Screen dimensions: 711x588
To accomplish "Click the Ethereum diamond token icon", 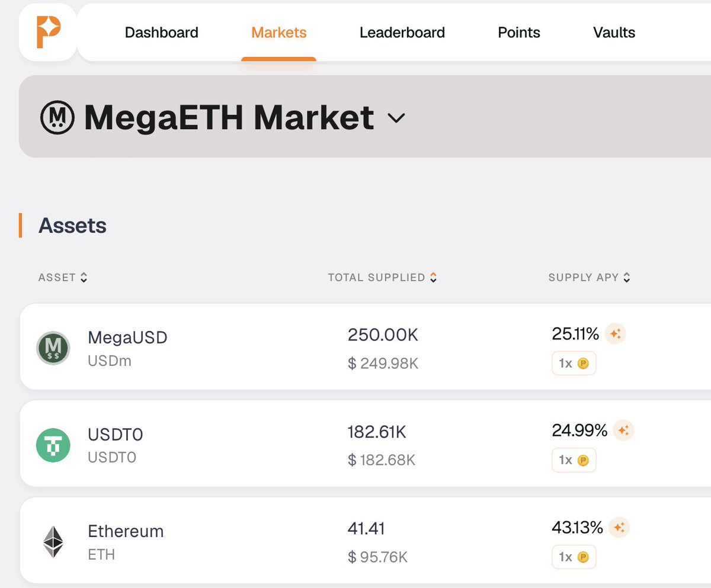I will (53, 542).
